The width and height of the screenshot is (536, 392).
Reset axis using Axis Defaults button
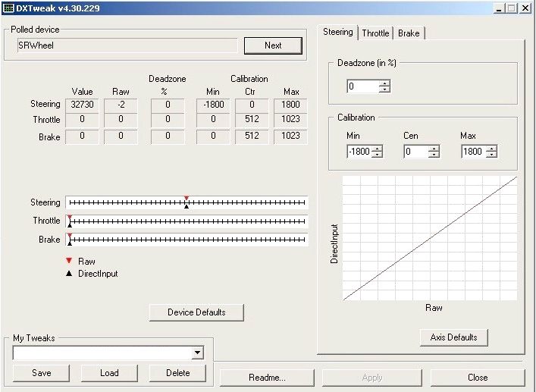pos(454,337)
